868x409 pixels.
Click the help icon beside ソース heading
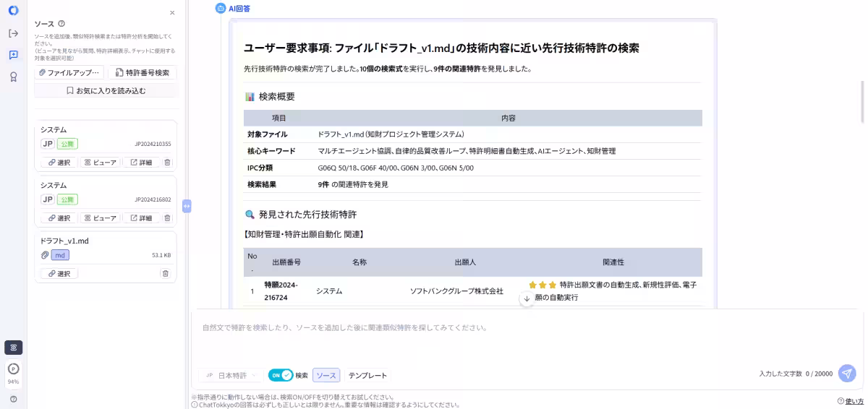(61, 24)
